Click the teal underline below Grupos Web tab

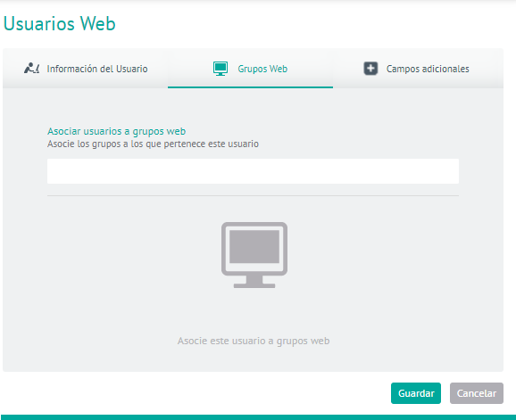pyautogui.click(x=250, y=87)
